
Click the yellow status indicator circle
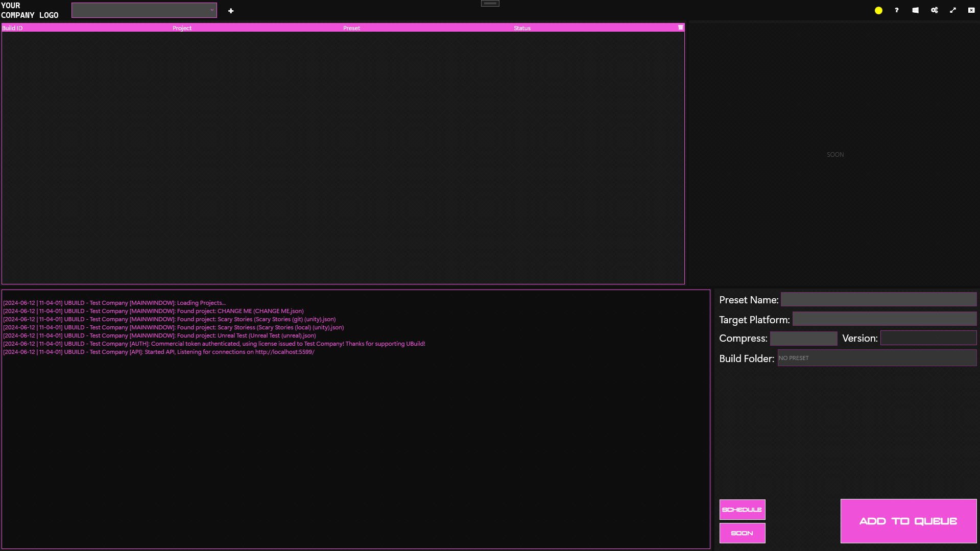[x=878, y=11]
